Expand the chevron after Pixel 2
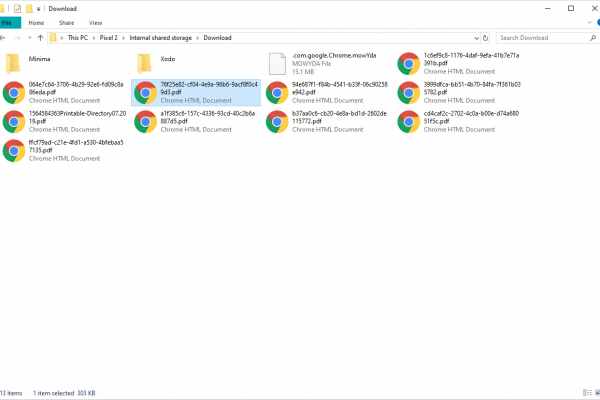Image resolution: width=600 pixels, height=400 pixels. pyautogui.click(x=124, y=38)
